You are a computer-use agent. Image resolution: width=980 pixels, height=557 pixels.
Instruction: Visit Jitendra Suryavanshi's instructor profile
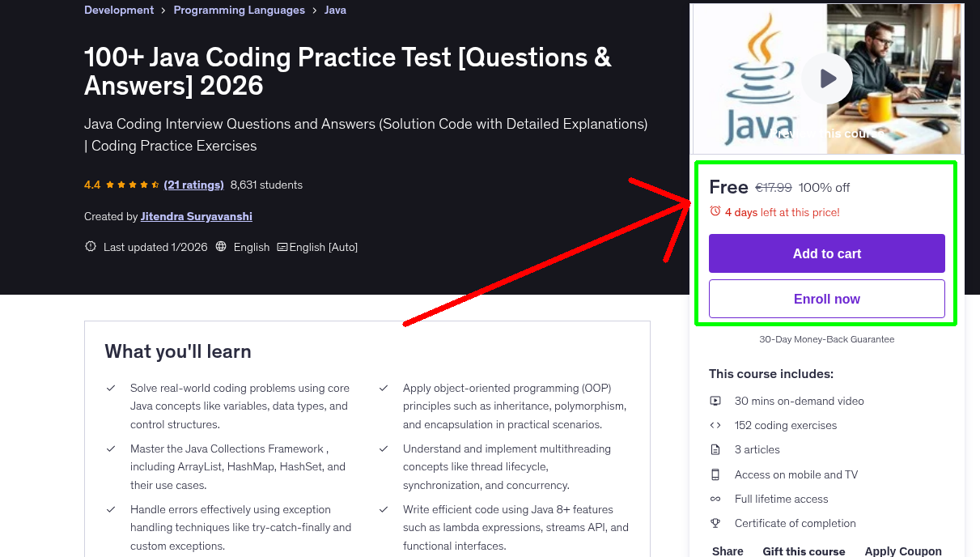196,216
